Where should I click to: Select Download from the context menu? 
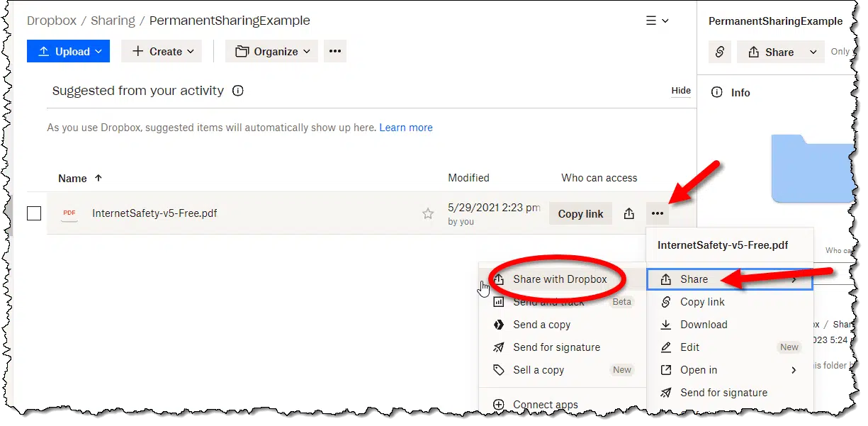729,325
